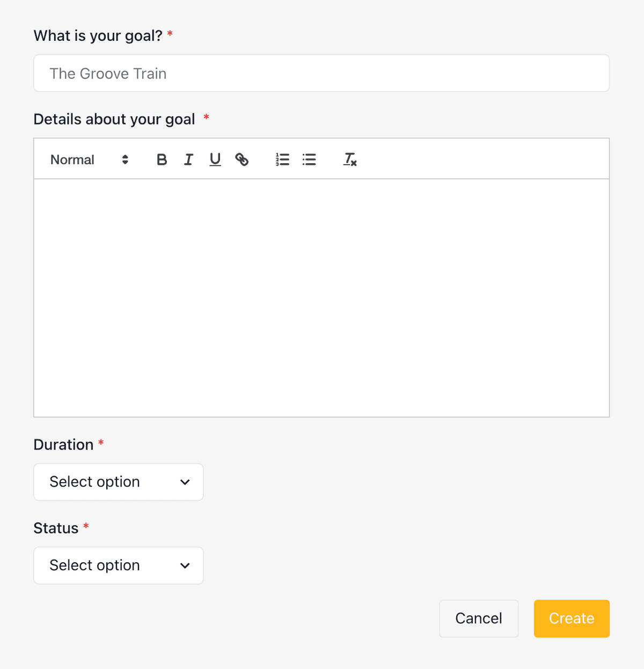Image resolution: width=644 pixels, height=669 pixels.
Task: Select the 'Details about your goal' label
Action: point(114,119)
